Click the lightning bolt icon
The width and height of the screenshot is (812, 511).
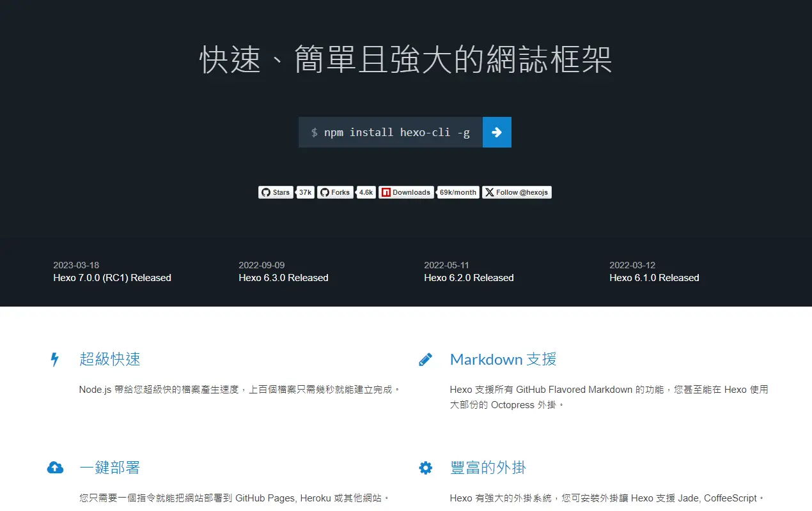55,360
